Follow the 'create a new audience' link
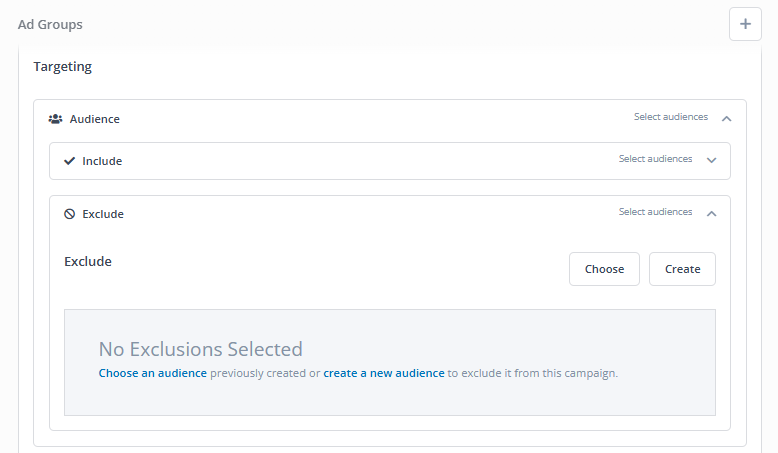 [x=384, y=373]
